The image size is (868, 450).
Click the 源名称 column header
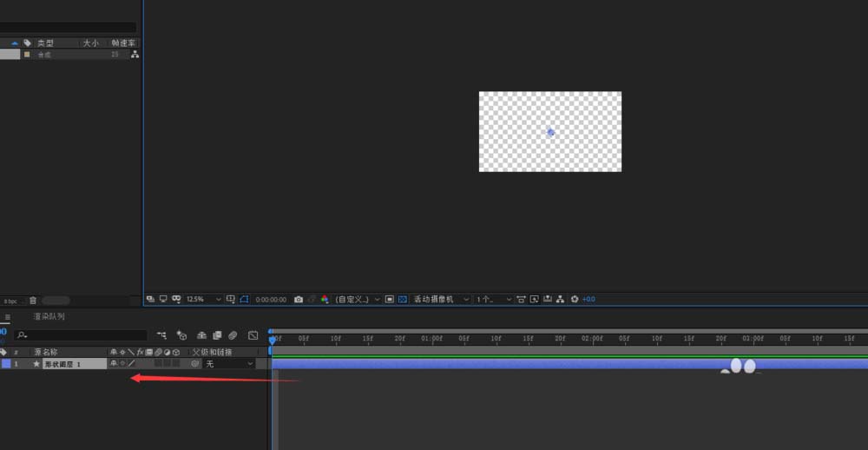tap(45, 352)
